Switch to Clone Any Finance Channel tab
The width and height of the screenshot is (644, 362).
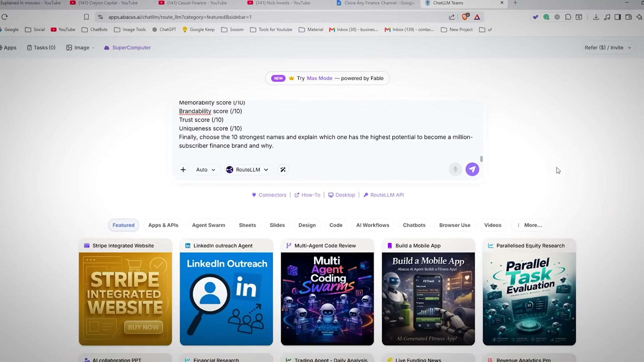(376, 3)
